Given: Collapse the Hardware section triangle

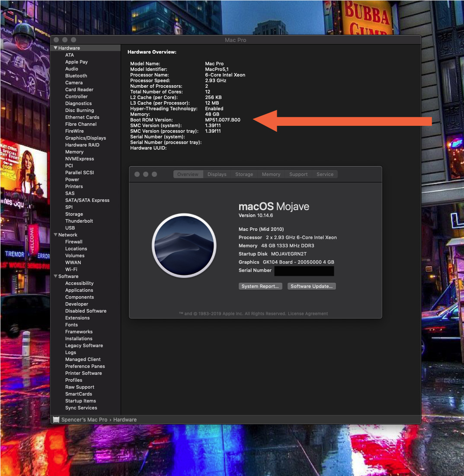Looking at the screenshot, I should (x=56, y=48).
